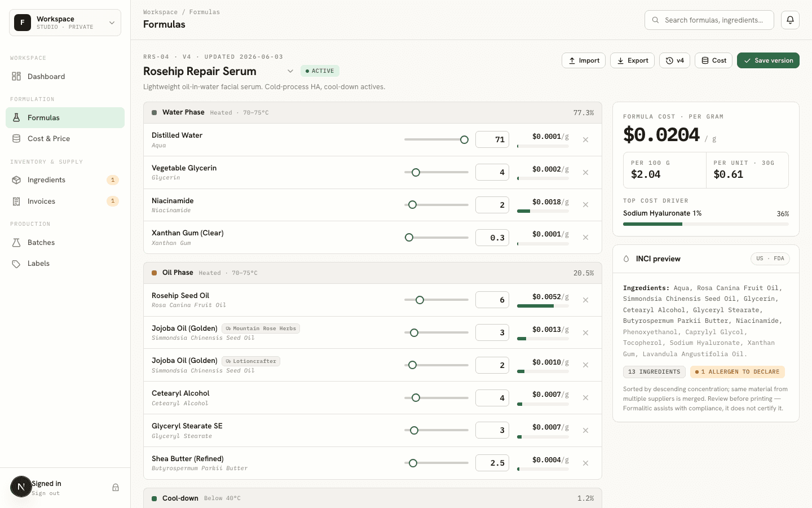Click the Mountain Rose Herbs supplier tag
This screenshot has height=508, width=812.
click(261, 329)
